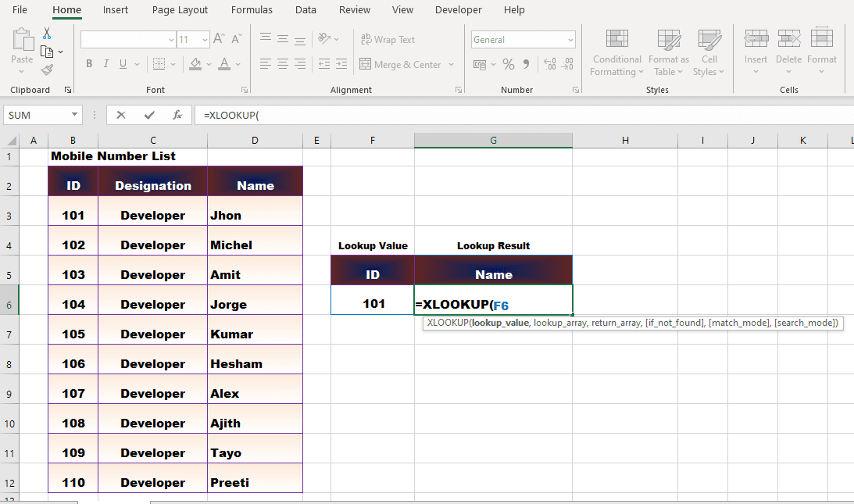The image size is (854, 504).
Task: Select column G header
Action: click(x=493, y=141)
